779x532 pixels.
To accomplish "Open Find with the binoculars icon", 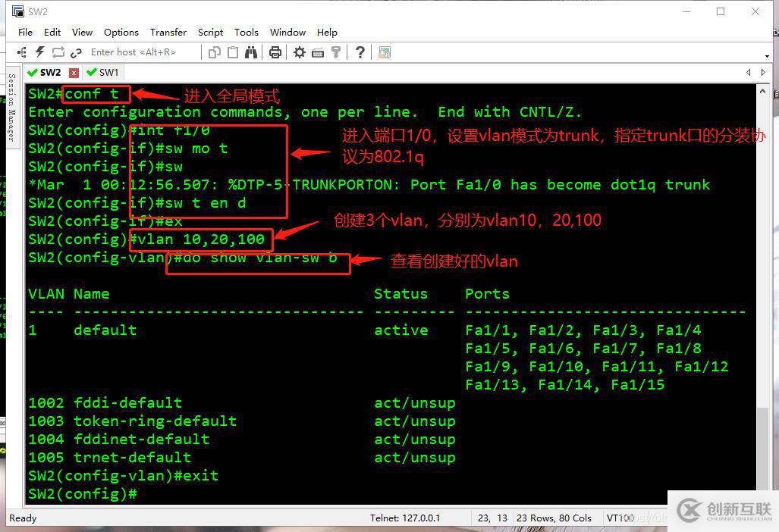I will click(251, 52).
